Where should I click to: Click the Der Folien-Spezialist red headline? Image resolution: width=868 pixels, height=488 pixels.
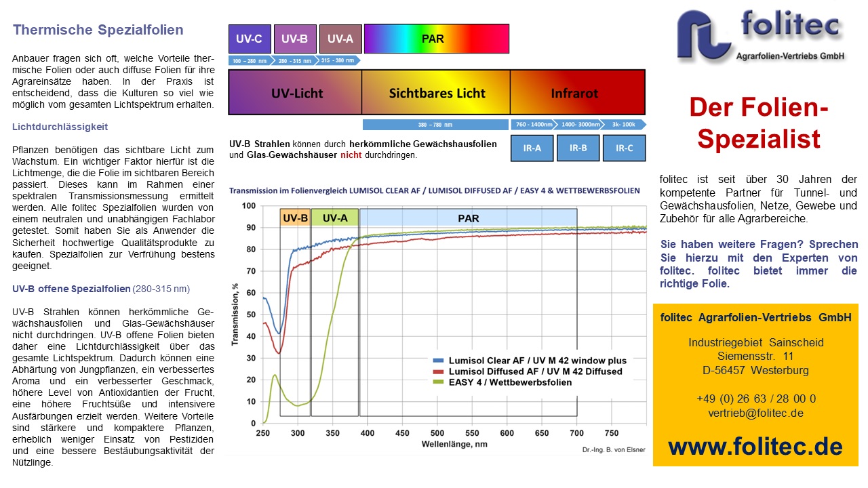[x=759, y=123]
